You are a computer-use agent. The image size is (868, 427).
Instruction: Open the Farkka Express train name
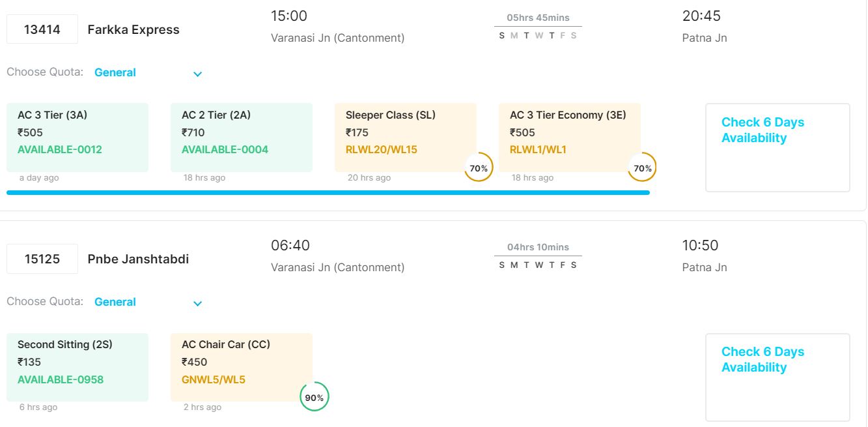(x=133, y=29)
